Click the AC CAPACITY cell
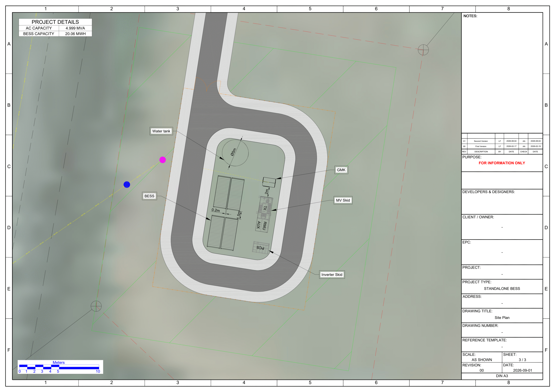This screenshot has width=555, height=392. 39,28
